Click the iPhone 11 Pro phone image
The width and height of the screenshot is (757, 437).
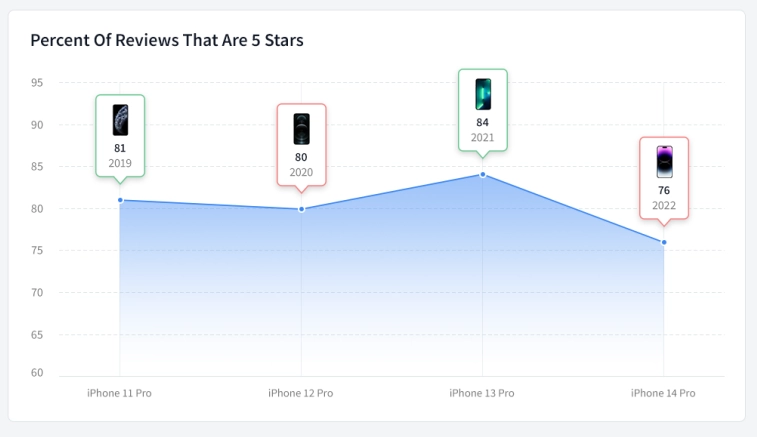pos(120,120)
